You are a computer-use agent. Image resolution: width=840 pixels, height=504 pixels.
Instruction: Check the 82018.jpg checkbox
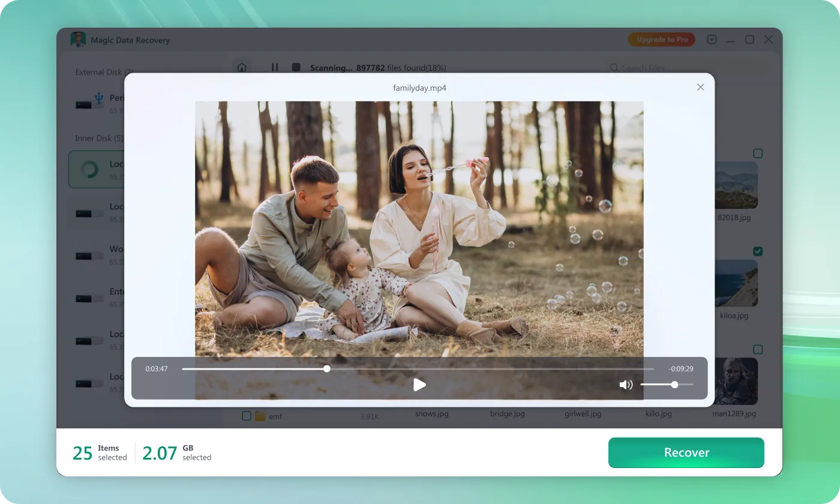point(758,154)
